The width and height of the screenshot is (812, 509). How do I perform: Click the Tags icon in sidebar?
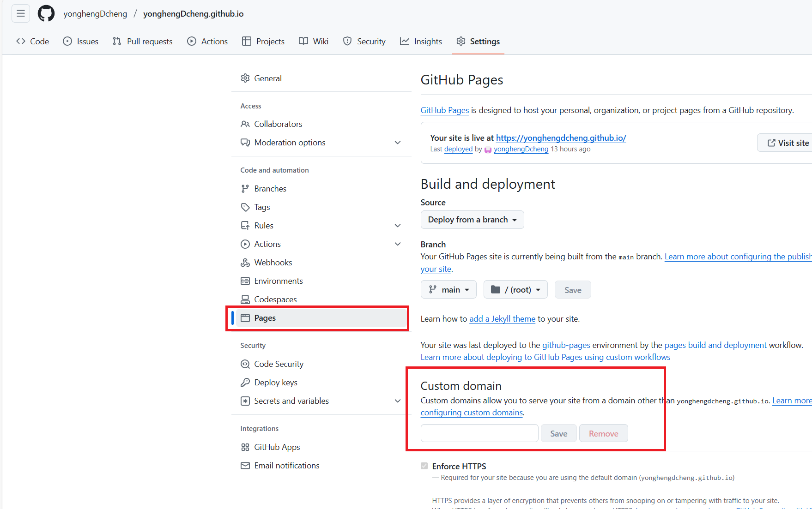(245, 207)
